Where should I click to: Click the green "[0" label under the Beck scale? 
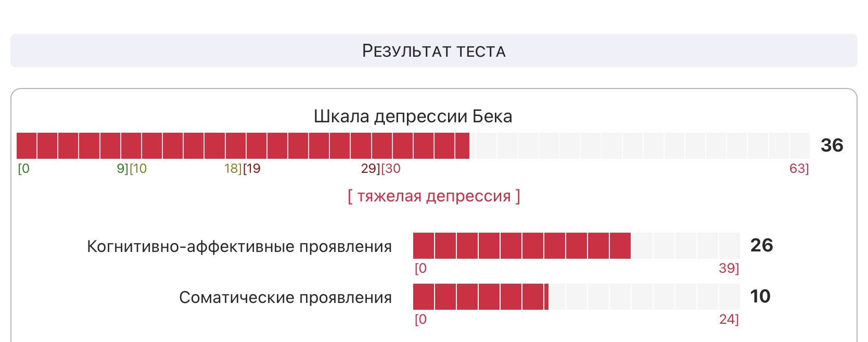coord(24,169)
